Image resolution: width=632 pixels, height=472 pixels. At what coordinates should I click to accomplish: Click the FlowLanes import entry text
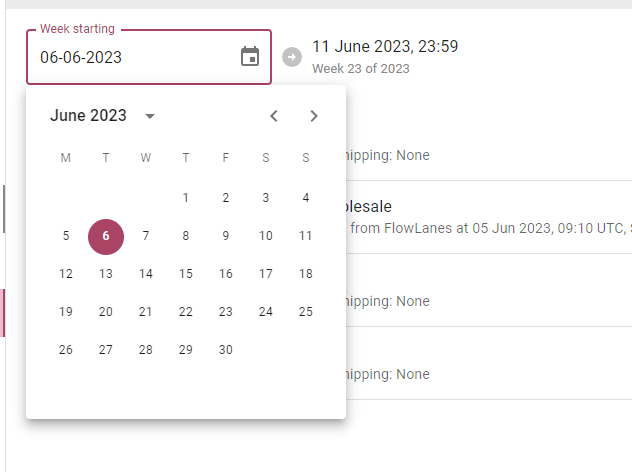tap(491, 228)
